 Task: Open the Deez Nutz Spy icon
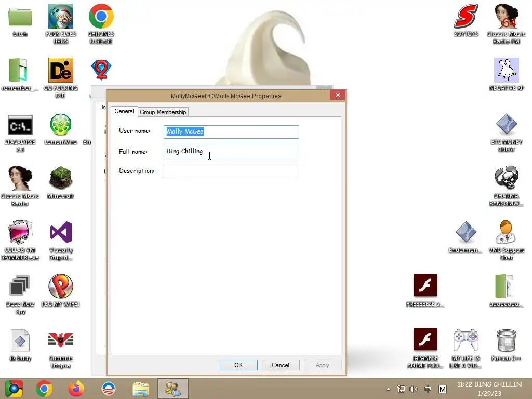[x=19, y=286]
